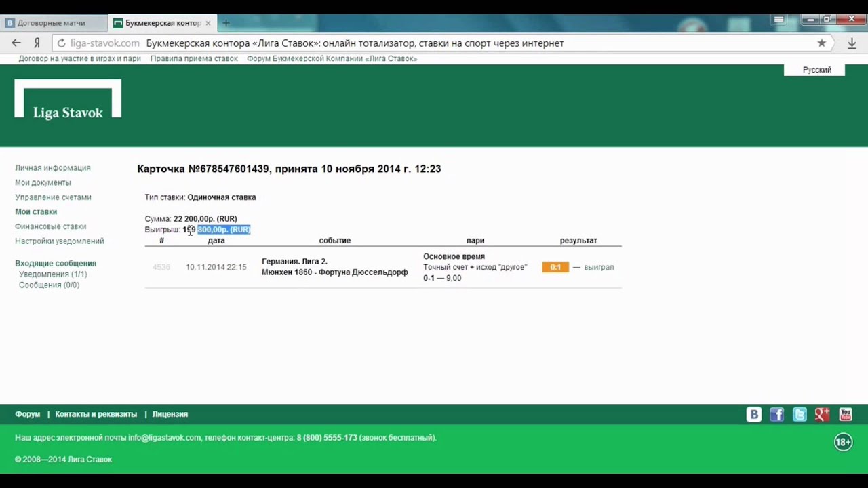Select the Букмекерская контора tab
The image size is (868, 488).
[x=161, y=23]
